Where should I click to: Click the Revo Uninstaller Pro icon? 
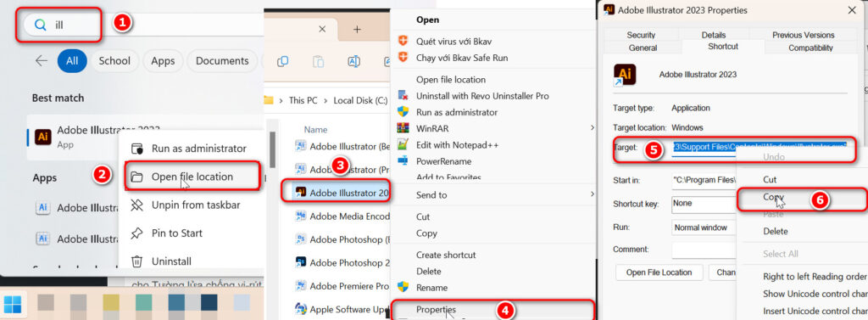403,95
